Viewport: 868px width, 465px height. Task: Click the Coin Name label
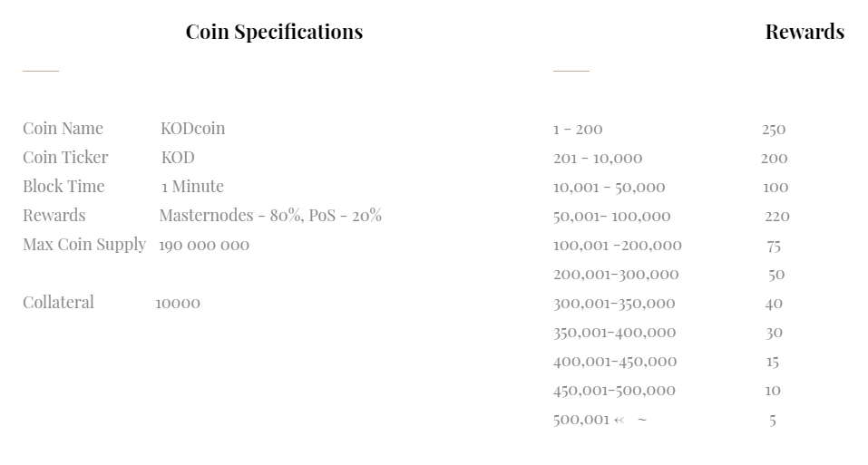[x=63, y=129]
